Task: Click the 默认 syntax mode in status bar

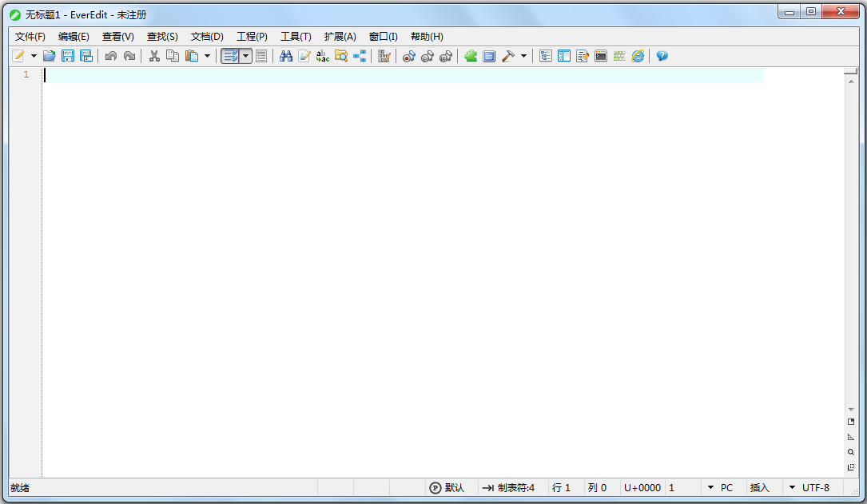Action: (447, 487)
